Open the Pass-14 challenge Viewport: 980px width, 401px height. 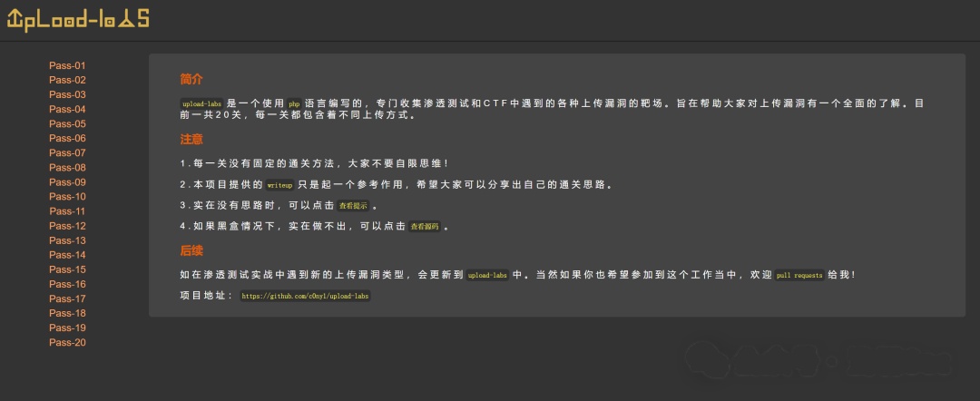point(67,255)
